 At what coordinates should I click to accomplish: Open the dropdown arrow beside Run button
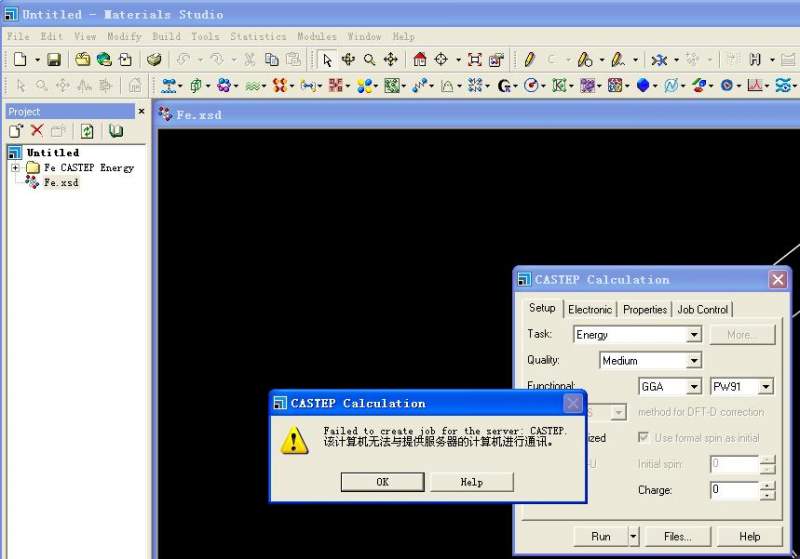(x=633, y=537)
